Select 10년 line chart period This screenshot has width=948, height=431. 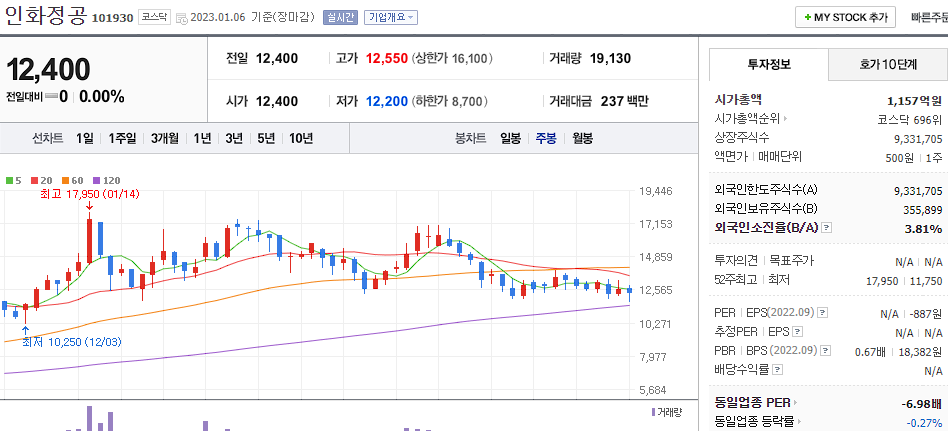(x=301, y=138)
